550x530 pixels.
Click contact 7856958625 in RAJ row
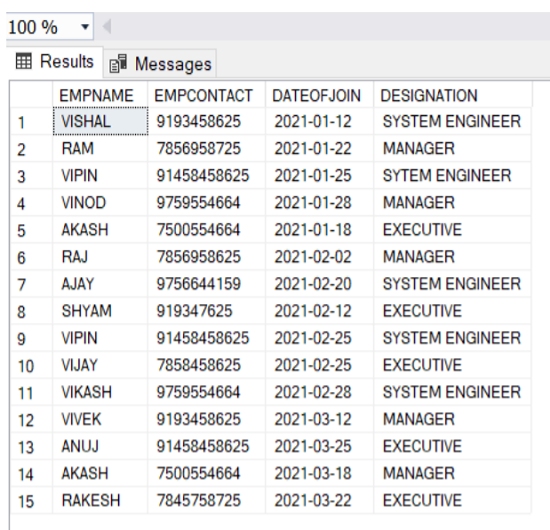point(207,257)
